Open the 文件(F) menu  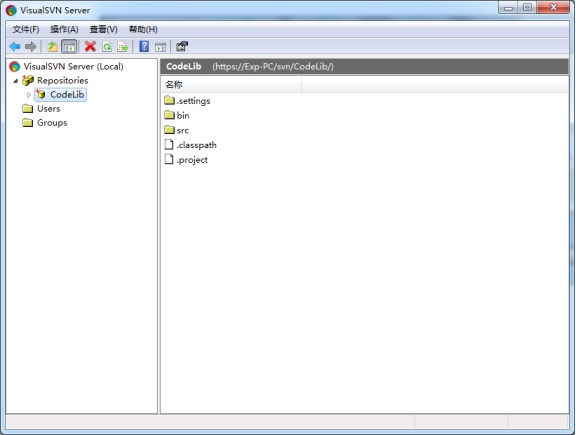coord(26,29)
